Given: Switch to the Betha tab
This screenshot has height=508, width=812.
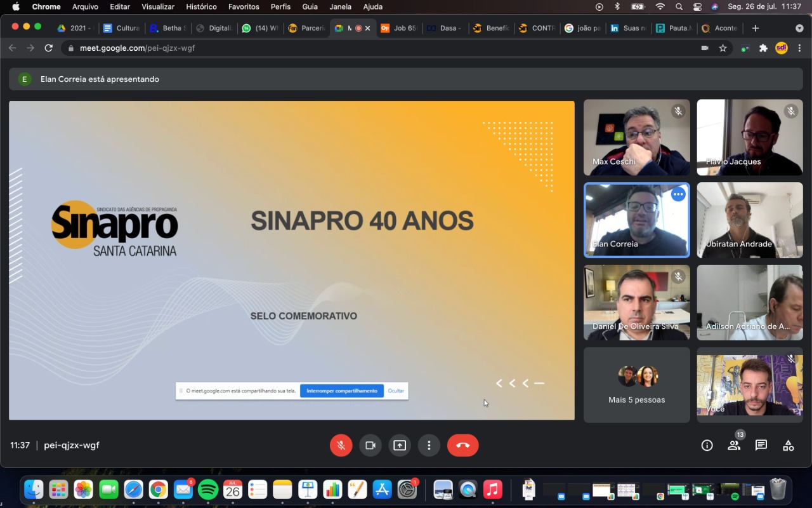Looking at the screenshot, I should (x=167, y=28).
